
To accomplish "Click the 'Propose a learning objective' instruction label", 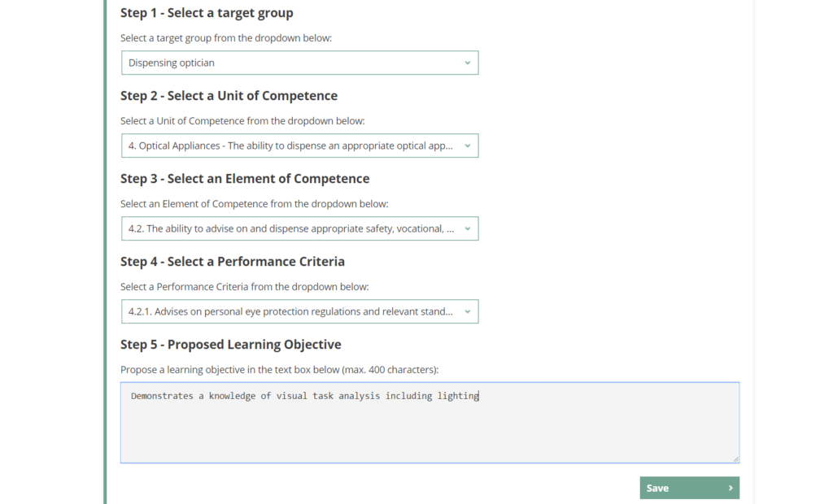I will click(279, 369).
